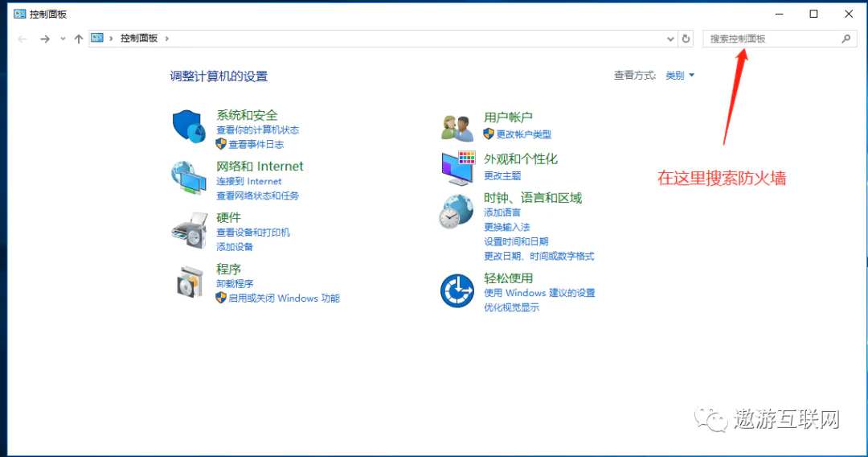The image size is (868, 457).
Task: Click 添加语言 link
Action: click(502, 212)
